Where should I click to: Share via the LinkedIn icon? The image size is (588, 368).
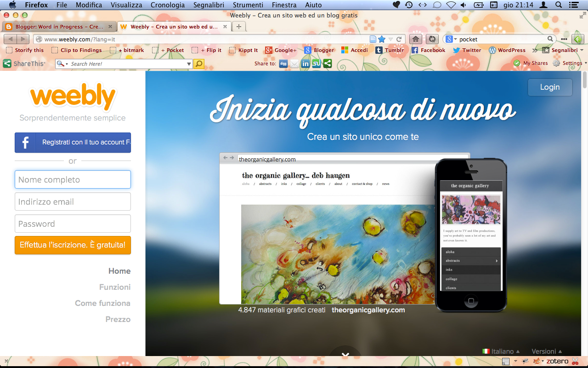305,63
